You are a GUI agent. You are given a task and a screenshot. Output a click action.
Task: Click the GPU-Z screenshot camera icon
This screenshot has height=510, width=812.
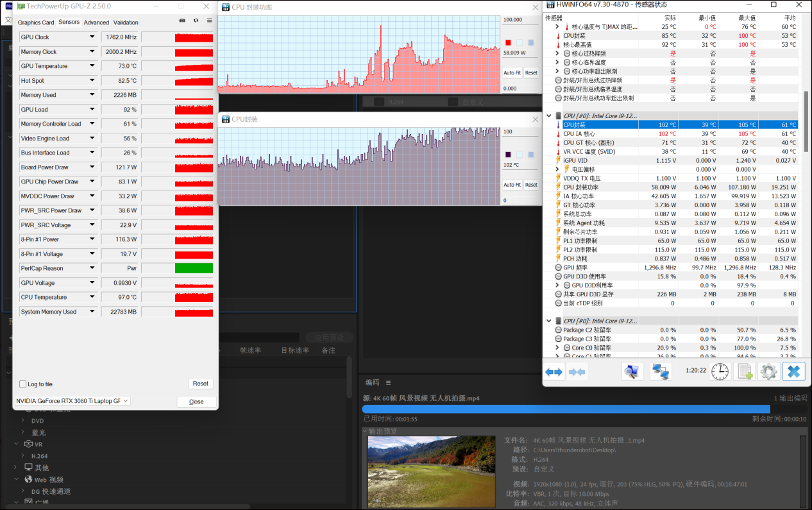click(182, 21)
